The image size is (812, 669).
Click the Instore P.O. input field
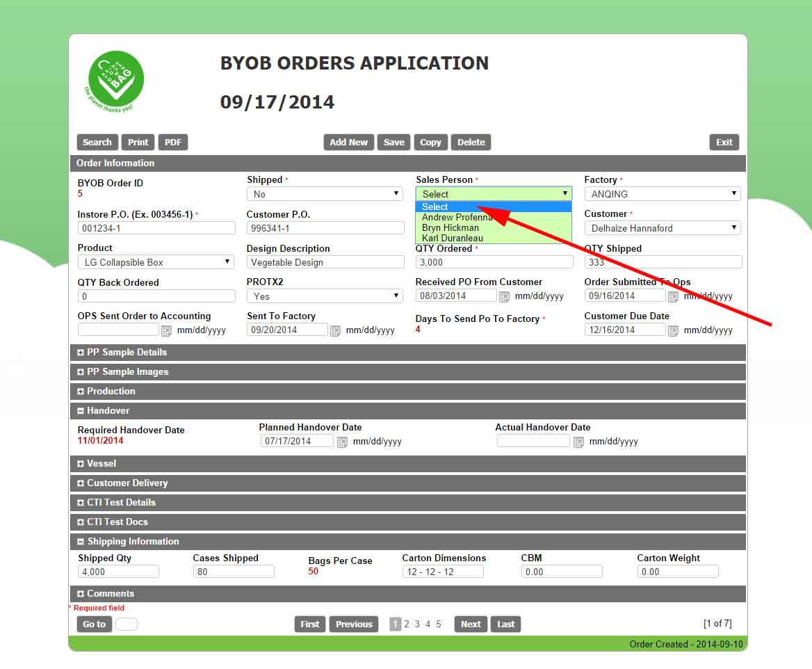pos(156,228)
